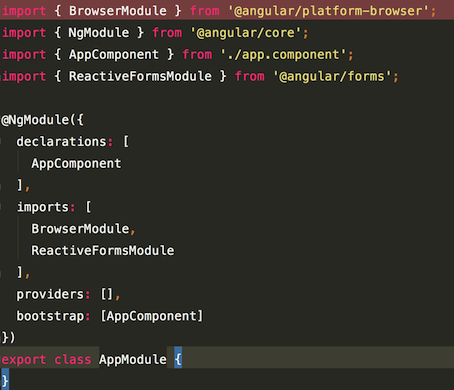Click the providers property key
Image resolution: width=454 pixels, height=390 pixels.
(50, 294)
